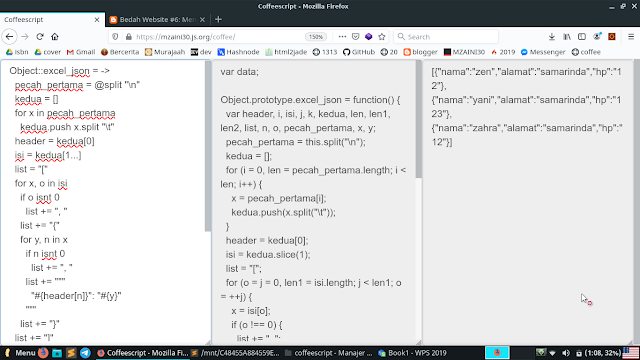640x360 pixels.
Task: Click the tracking protection shield icon
Action: [x=115, y=37]
